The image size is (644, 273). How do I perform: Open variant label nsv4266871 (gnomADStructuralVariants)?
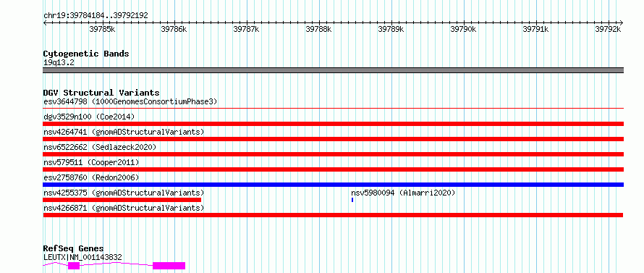pyautogui.click(x=124, y=208)
